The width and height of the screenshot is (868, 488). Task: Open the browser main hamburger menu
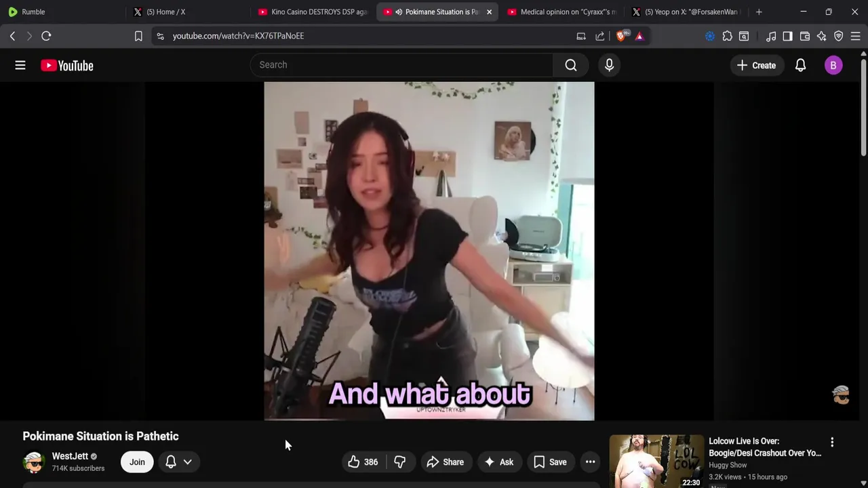click(x=855, y=36)
